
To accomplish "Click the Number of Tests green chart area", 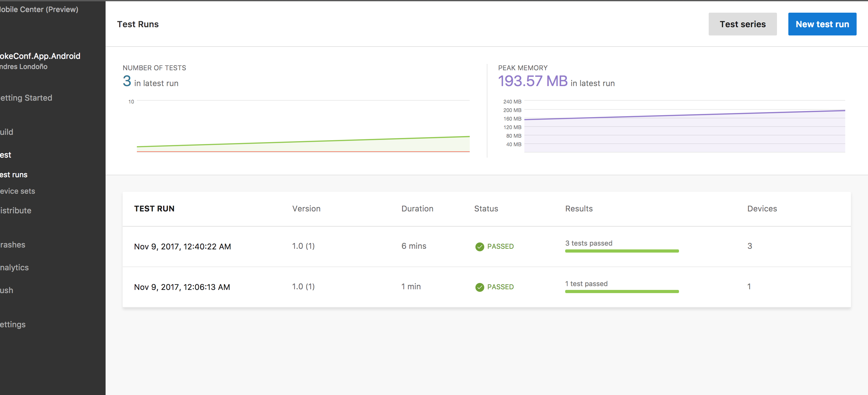I will click(371, 145).
